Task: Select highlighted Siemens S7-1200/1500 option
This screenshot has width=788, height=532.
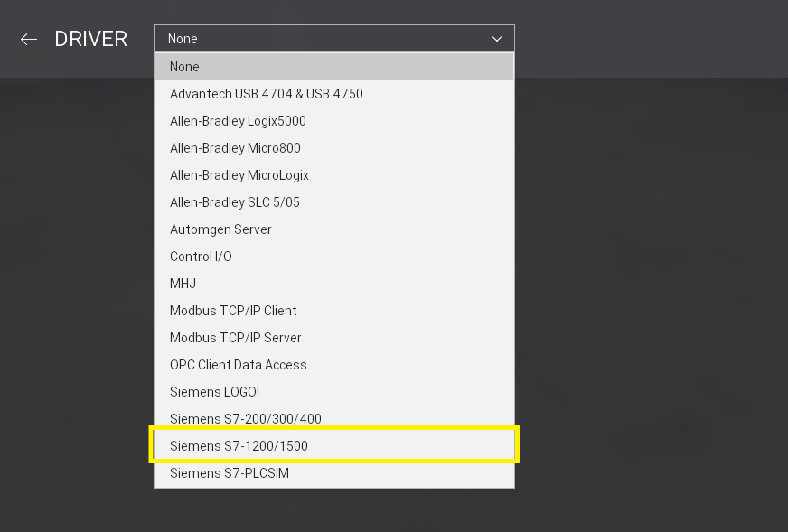Action: (245, 446)
